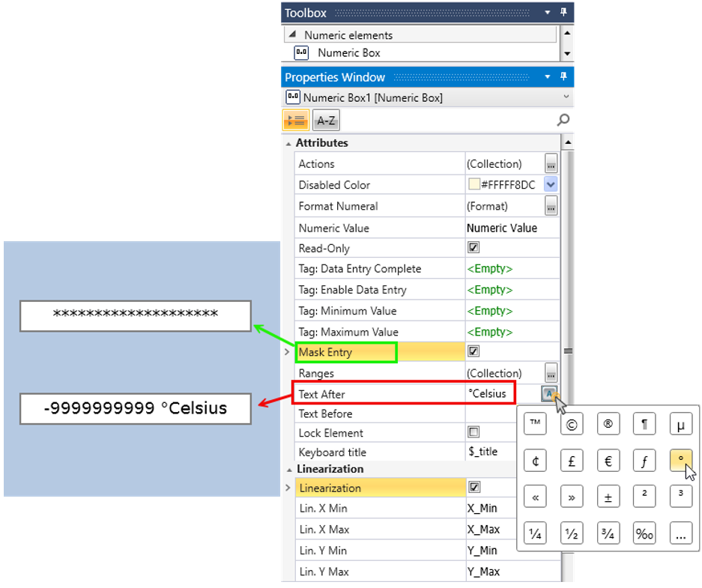Open the Disabled Color dropdown arrow
Image resolution: width=702 pixels, height=588 pixels.
coord(551,184)
